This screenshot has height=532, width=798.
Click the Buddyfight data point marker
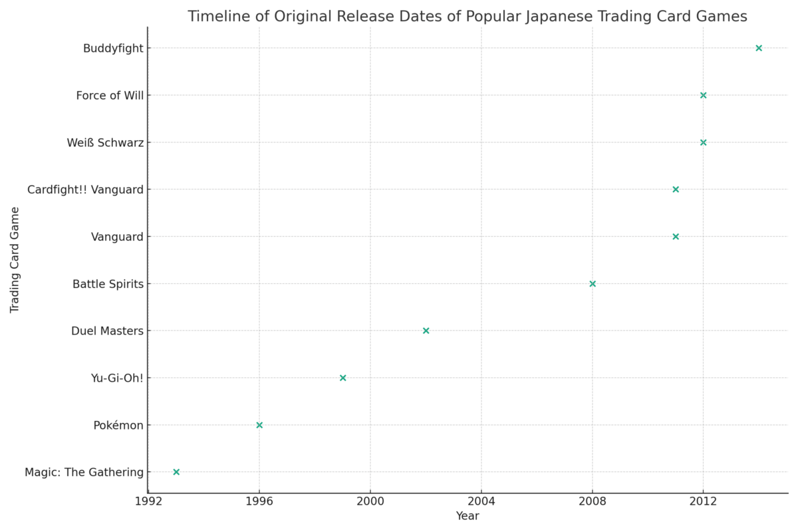point(759,47)
